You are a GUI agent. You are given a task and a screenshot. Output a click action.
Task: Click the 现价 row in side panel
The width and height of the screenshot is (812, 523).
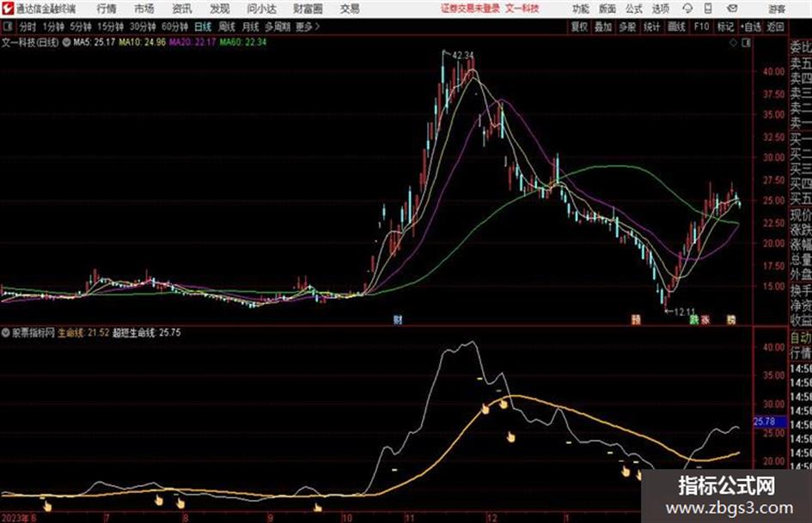[x=801, y=215]
